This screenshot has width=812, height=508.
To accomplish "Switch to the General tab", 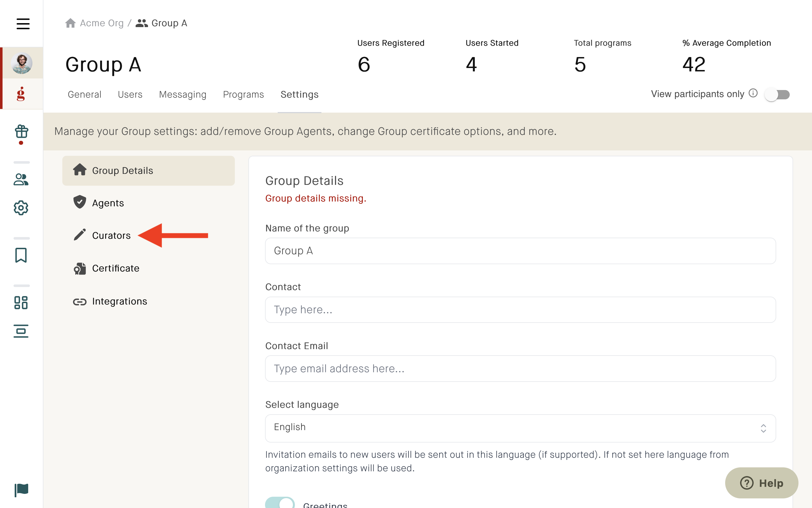I will coord(85,95).
